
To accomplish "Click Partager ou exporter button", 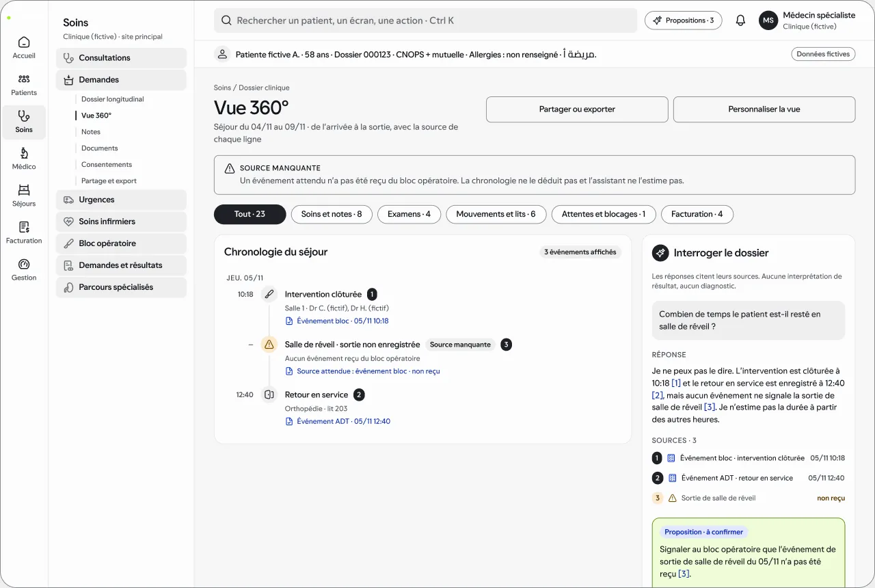I will pyautogui.click(x=577, y=109).
